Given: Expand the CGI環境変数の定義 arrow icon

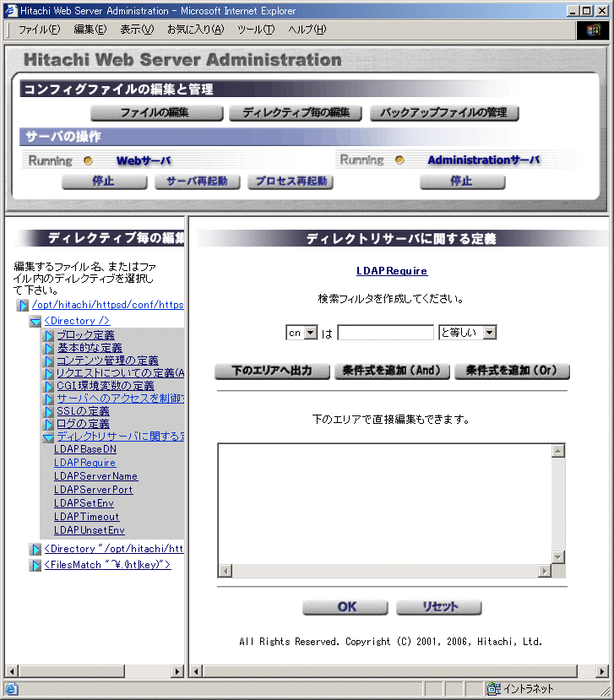Looking at the screenshot, I should (x=48, y=386).
